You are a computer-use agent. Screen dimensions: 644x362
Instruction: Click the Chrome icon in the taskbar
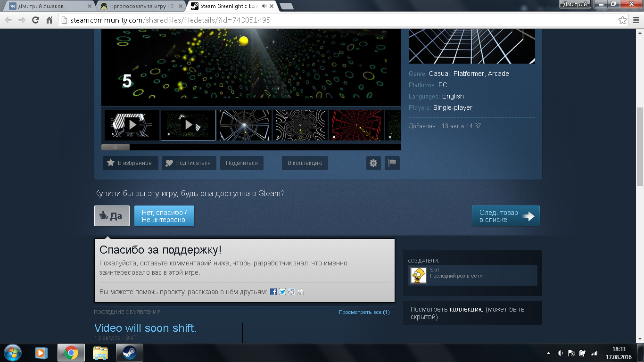71,353
